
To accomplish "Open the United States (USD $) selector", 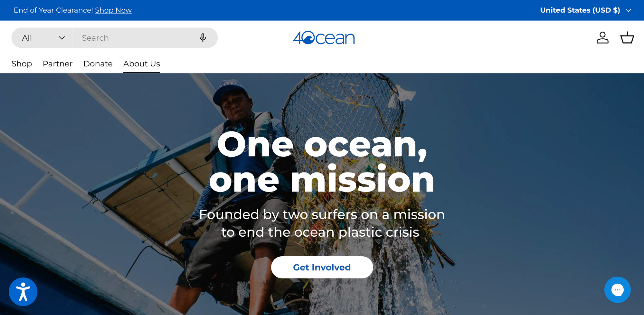I will (x=585, y=10).
